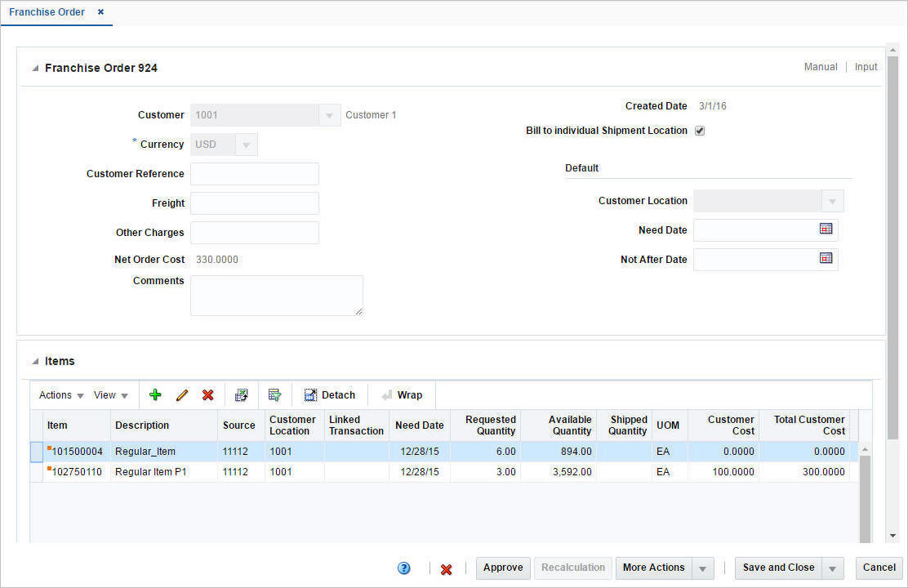Open the Actions menu in the Items toolbar
This screenshot has width=908, height=588.
(x=61, y=395)
